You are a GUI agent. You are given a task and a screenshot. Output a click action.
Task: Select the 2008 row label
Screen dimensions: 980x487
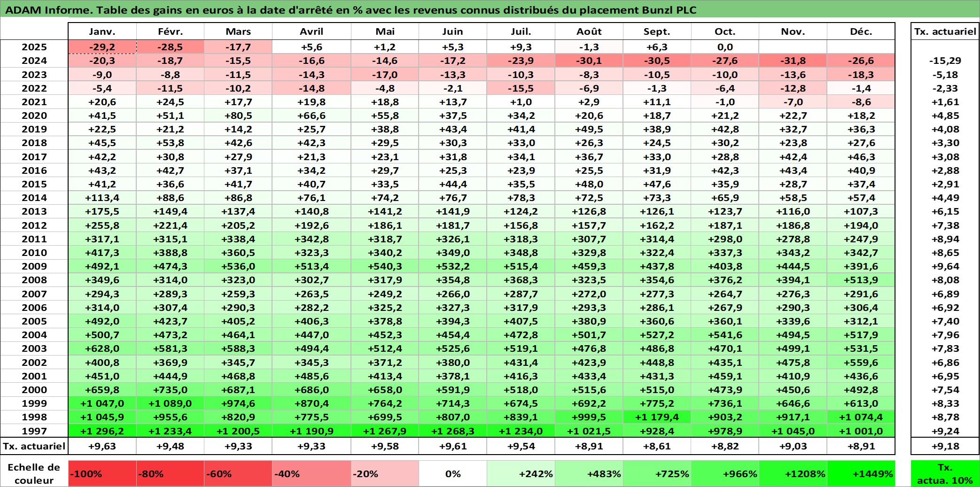pos(34,280)
